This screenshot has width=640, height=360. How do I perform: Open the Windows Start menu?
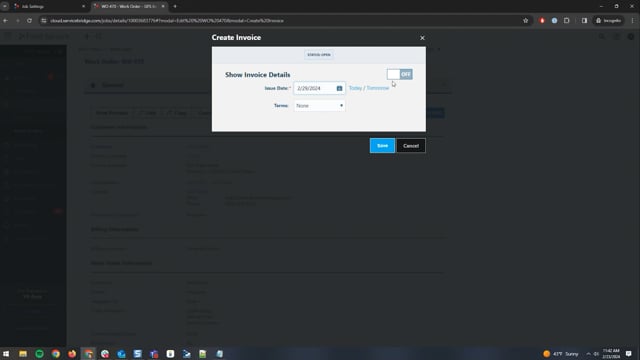click(x=6, y=354)
